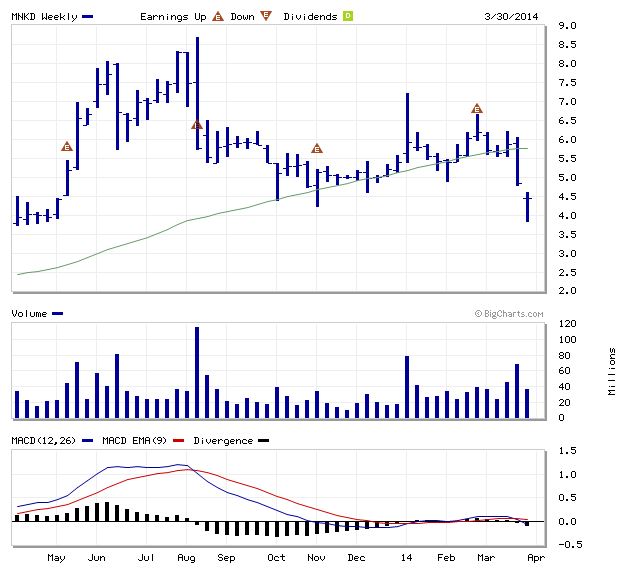Select the earnings marker on the chart near May

[x=67, y=146]
